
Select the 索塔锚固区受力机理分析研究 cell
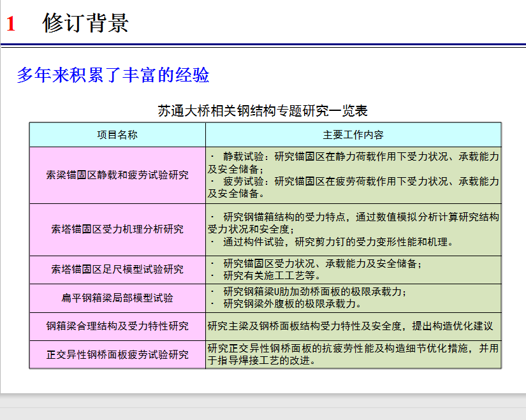click(117, 229)
